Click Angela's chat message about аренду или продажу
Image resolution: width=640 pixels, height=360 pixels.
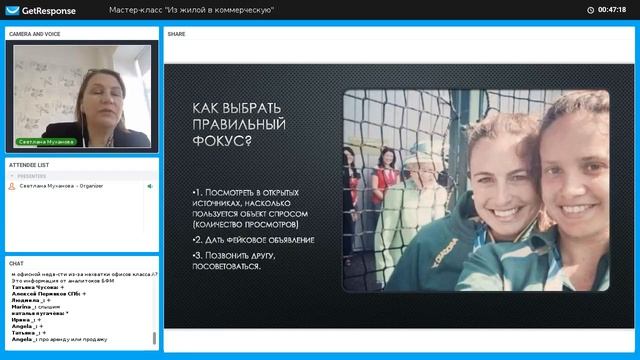coord(60,340)
